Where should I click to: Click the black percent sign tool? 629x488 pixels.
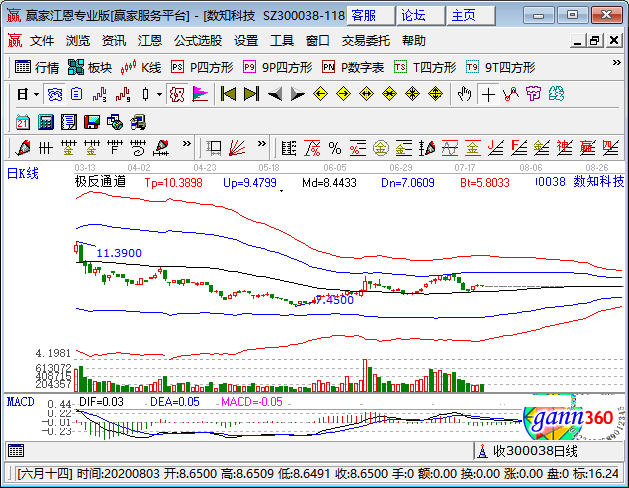click(x=335, y=148)
